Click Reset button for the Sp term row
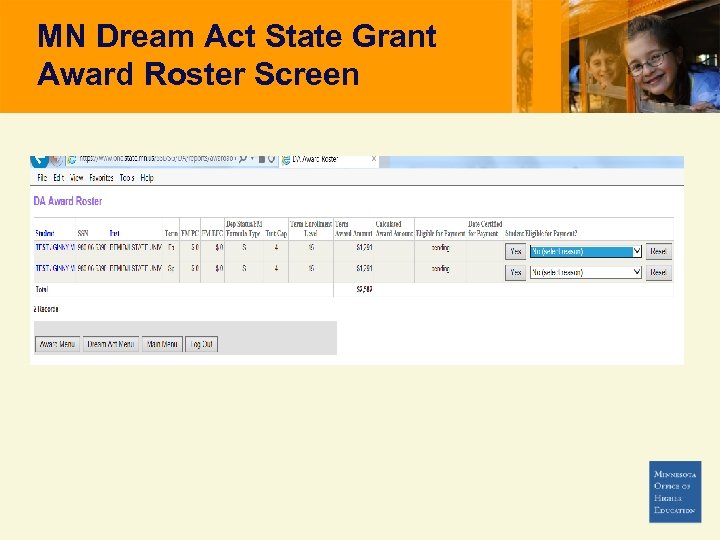 tap(658, 272)
